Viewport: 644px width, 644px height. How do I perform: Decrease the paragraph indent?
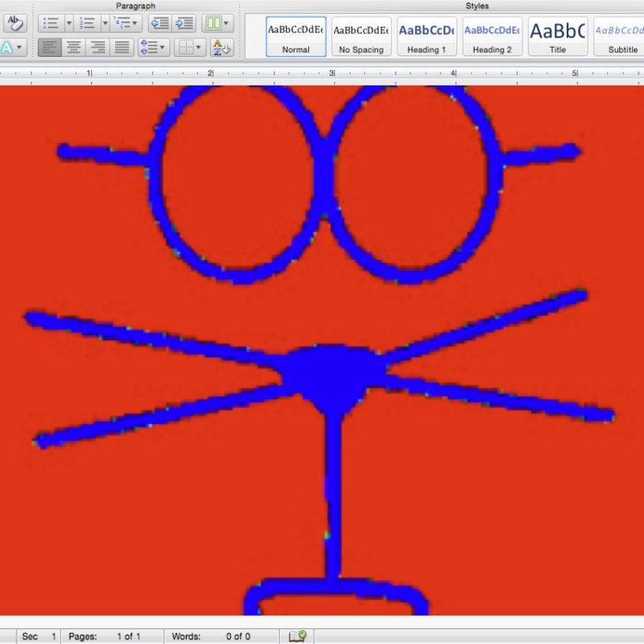[158, 23]
